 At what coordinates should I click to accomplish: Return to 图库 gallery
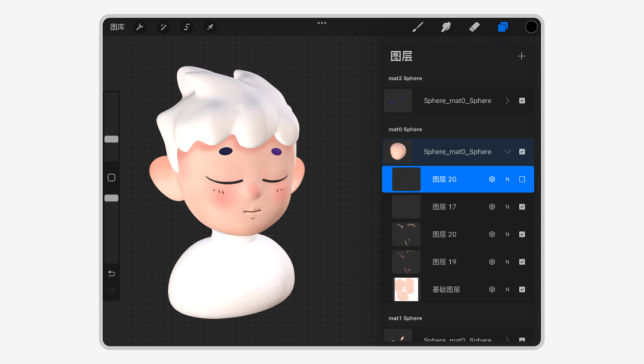(x=117, y=27)
